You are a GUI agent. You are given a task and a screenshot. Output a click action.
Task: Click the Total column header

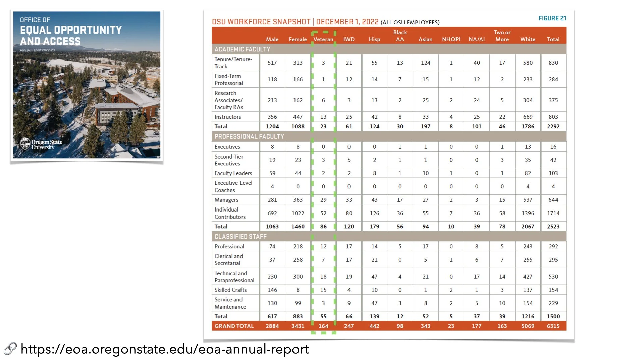pyautogui.click(x=553, y=39)
